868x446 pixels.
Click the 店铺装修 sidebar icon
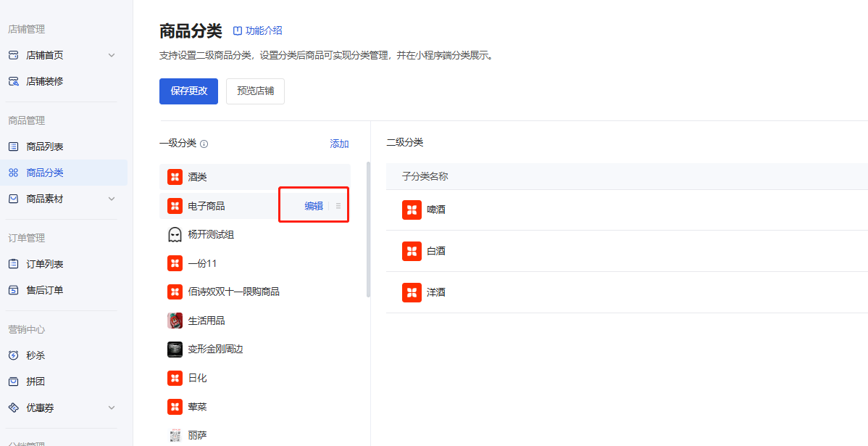(14, 81)
